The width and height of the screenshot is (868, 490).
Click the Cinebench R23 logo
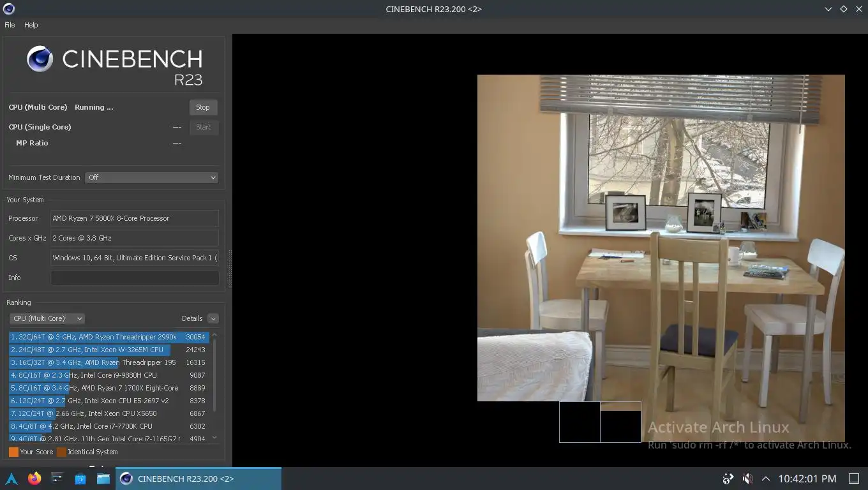pos(115,66)
